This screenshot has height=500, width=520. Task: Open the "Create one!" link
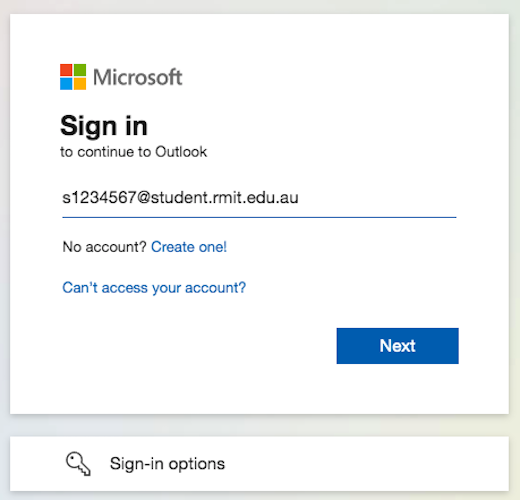tap(189, 247)
